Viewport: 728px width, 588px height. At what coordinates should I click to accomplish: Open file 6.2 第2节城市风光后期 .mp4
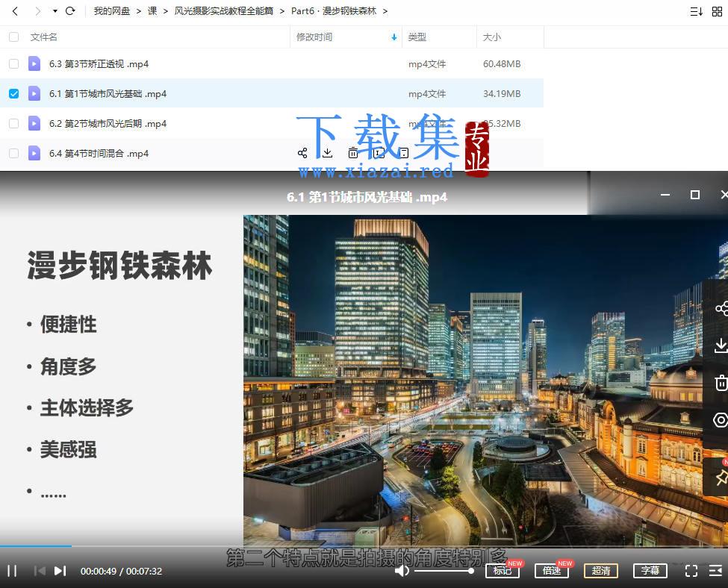tap(108, 123)
